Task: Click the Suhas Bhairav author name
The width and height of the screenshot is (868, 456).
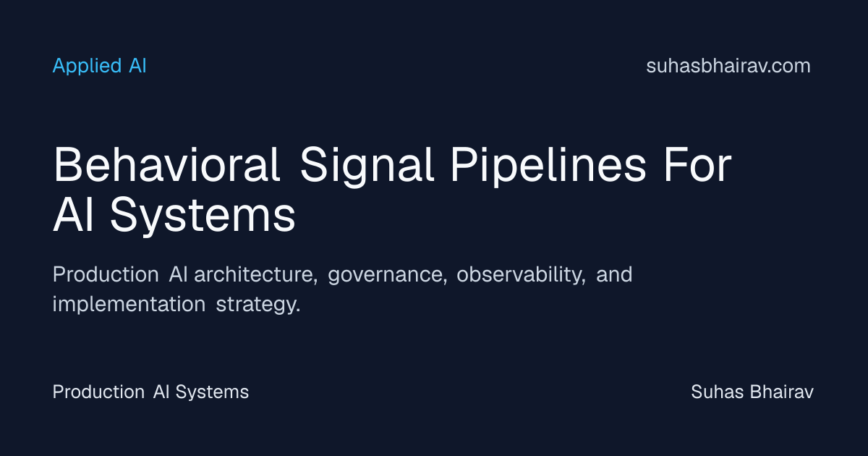Action: click(752, 392)
